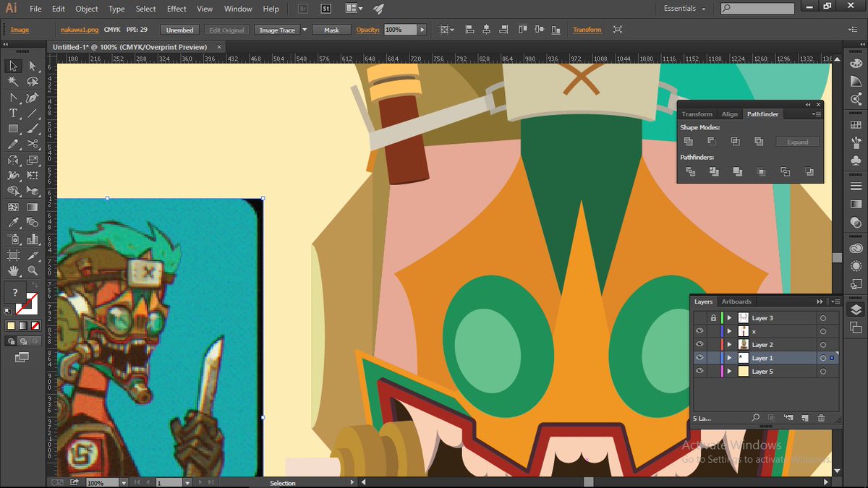
Task: Select the Lasso tool
Action: pyautogui.click(x=33, y=82)
